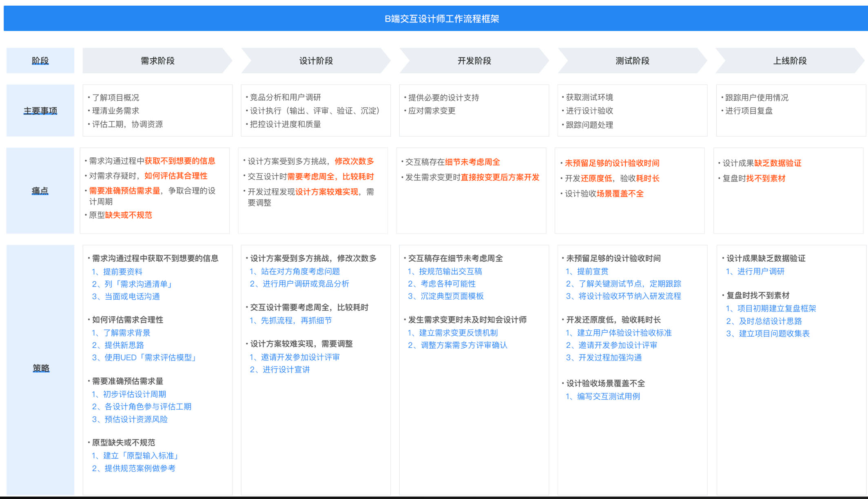The width and height of the screenshot is (868, 499).
Task: Click red text '如何评估其合理性'
Action: 176,176
